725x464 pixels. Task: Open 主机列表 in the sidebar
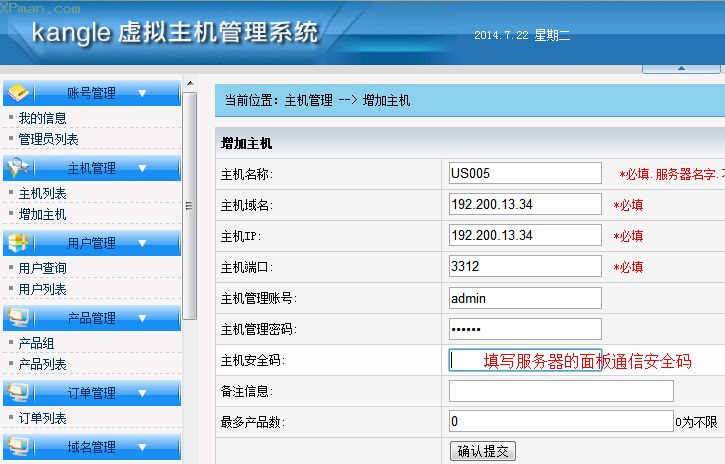43,193
